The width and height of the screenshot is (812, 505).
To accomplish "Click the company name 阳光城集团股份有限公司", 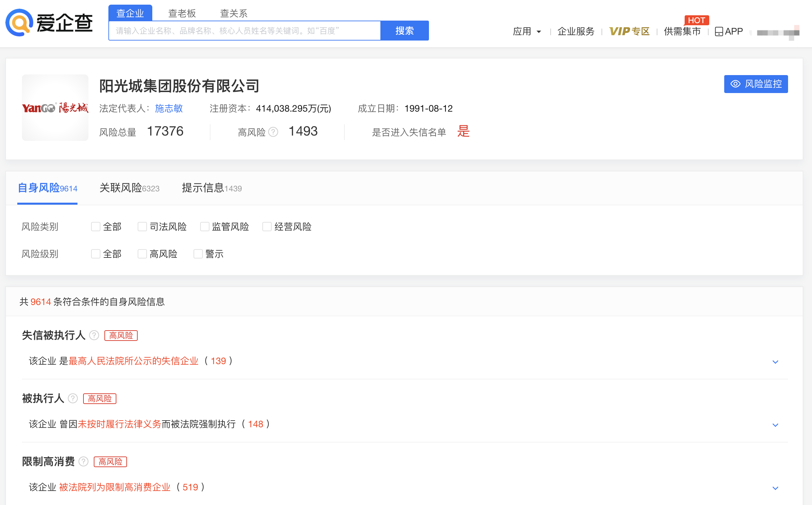I will (179, 86).
